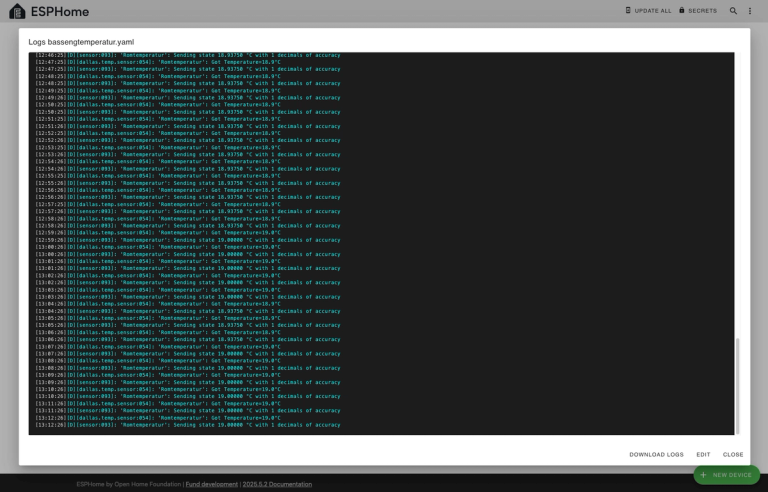768x492 pixels.
Task: Select the 12:54 sensor:093 log line
Action: 188,169
